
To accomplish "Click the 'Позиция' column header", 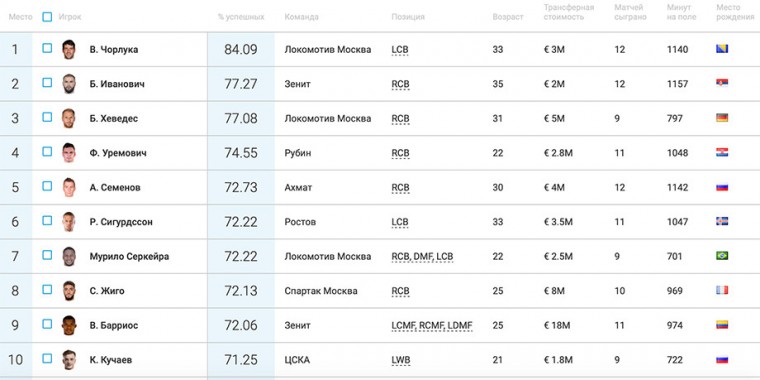I will [408, 17].
